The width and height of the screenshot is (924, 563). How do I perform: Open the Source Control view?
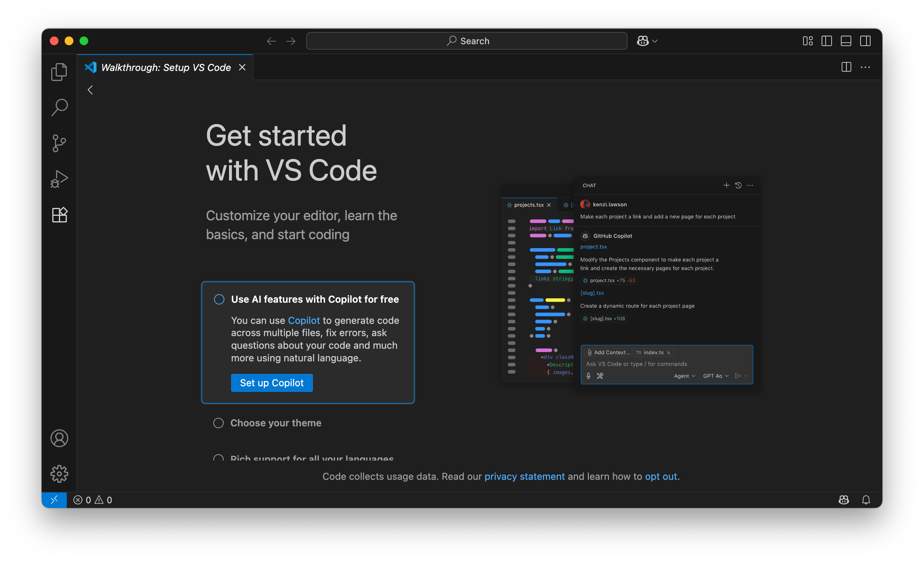[x=59, y=143]
